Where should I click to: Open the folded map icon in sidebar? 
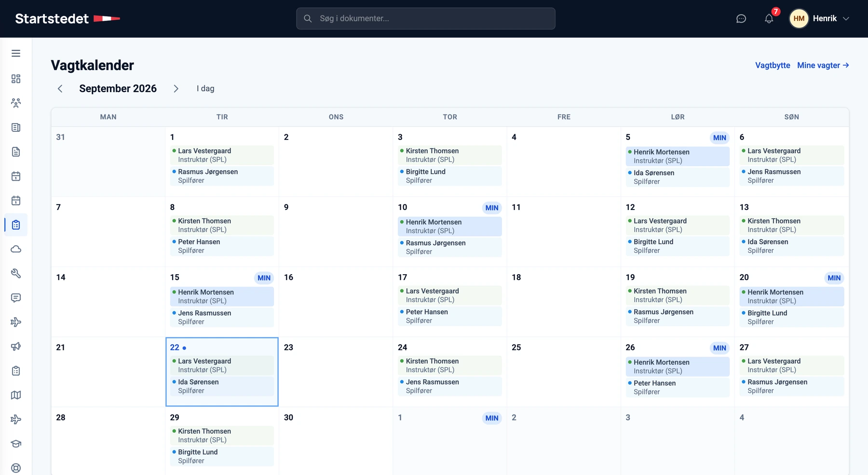click(16, 395)
